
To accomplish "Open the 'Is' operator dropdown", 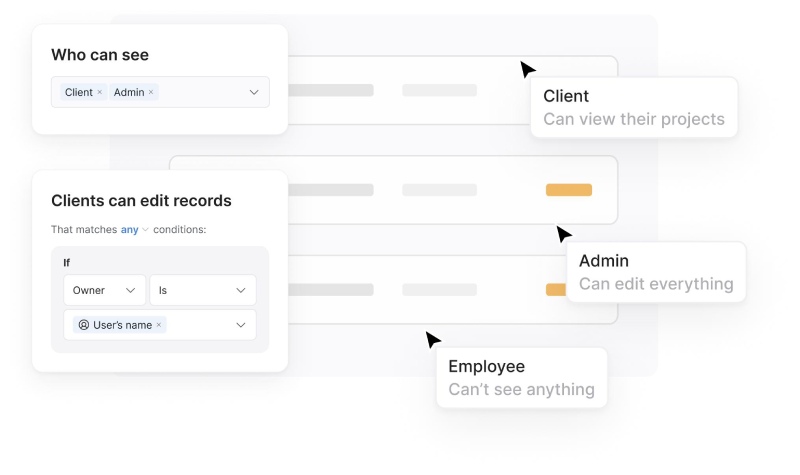I will pos(203,290).
